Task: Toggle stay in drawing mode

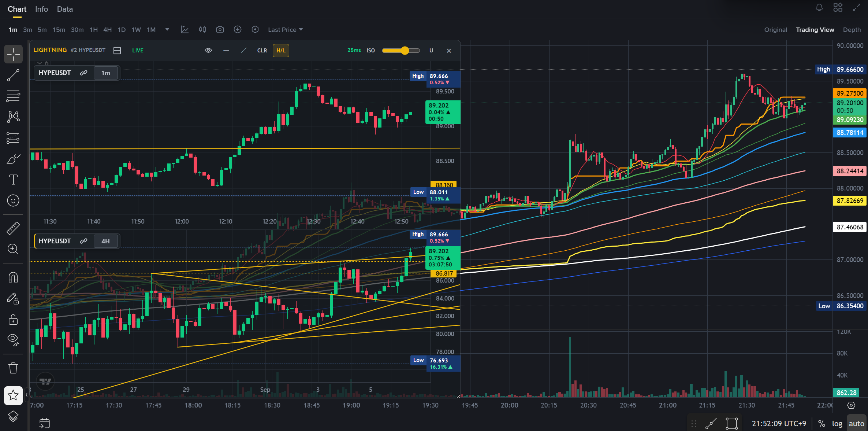Action: [x=13, y=299]
